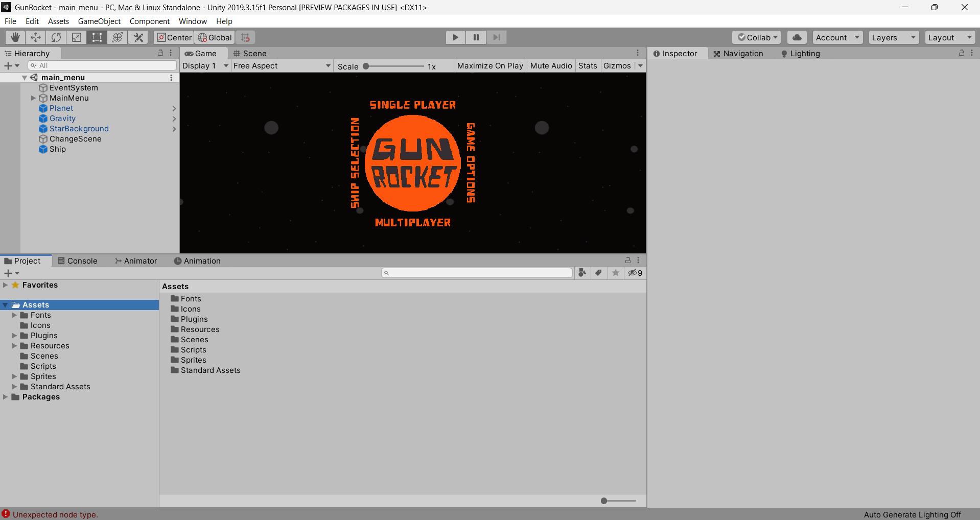This screenshot has height=520, width=980.
Task: Select the Transform tool
Action: [118, 37]
